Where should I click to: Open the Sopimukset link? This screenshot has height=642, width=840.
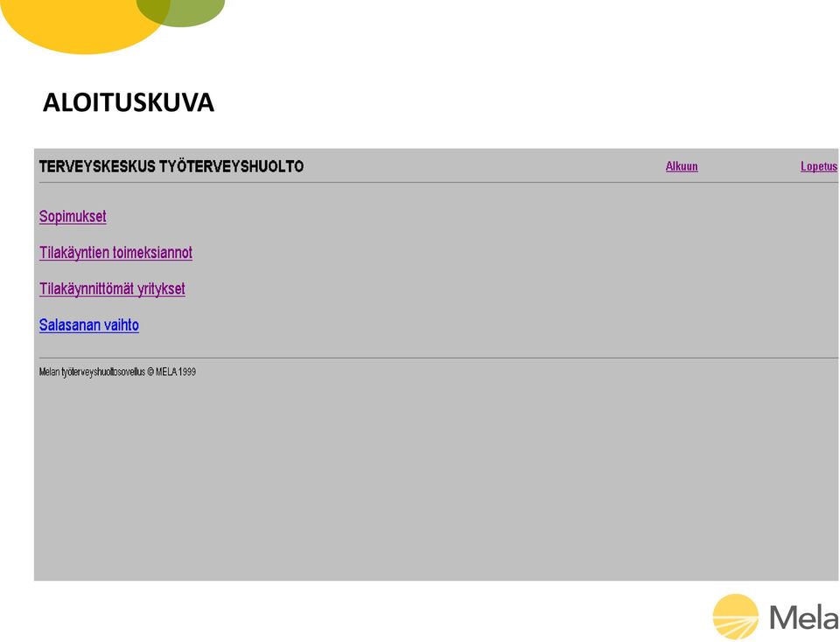point(73,216)
